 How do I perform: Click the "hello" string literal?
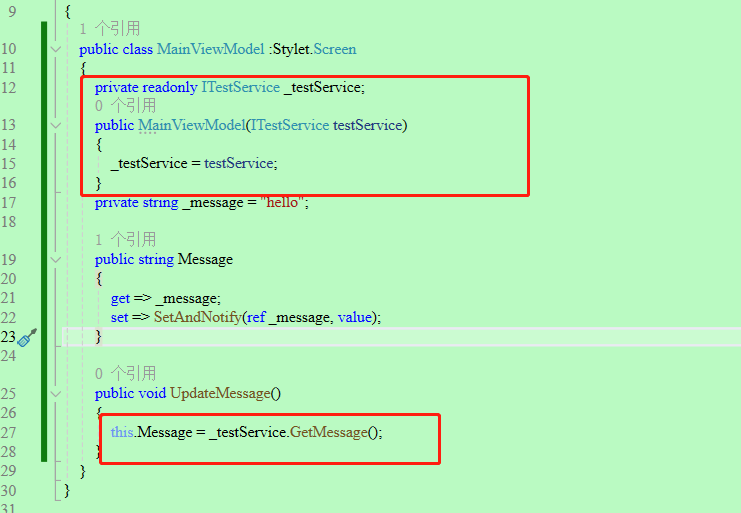click(282, 203)
